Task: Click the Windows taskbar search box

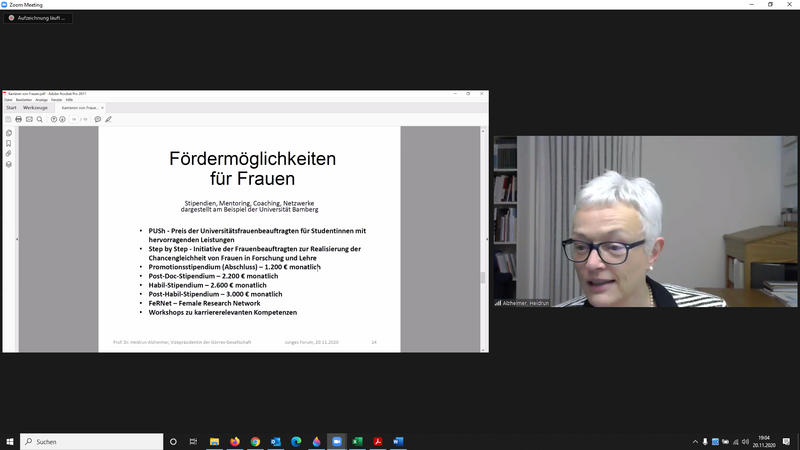Action: point(90,441)
